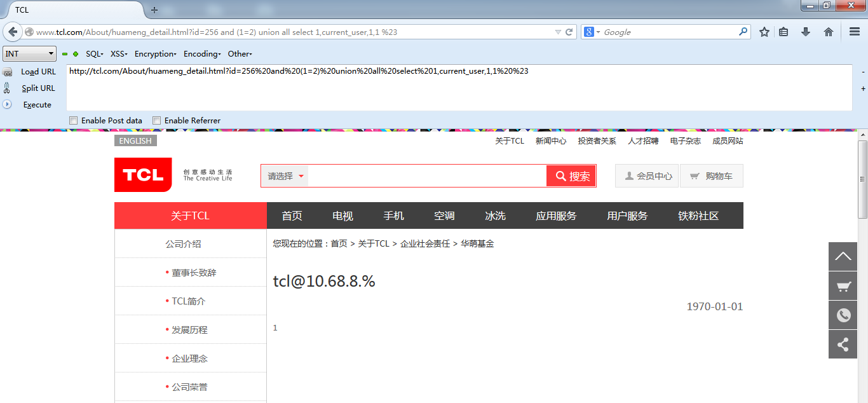Open the Encryption menu in HackBar
Image resolution: width=868 pixels, height=403 pixels.
156,54
